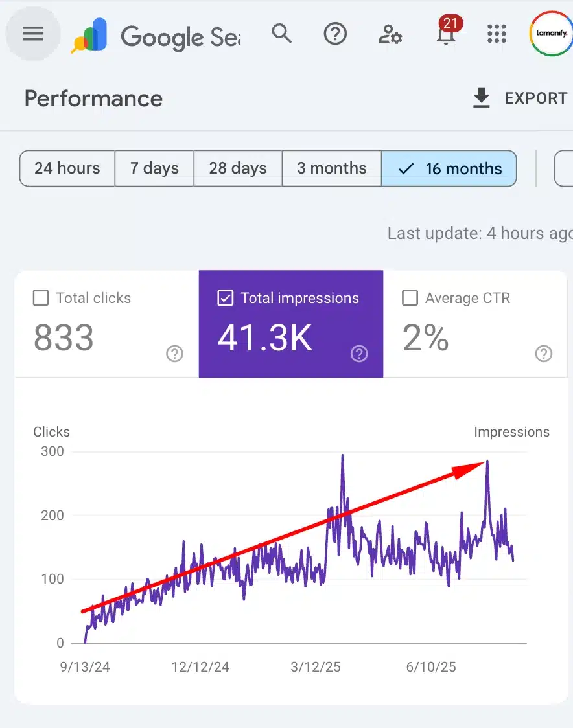573x728 pixels.
Task: Switch to the 24 hours range
Action: tap(67, 168)
